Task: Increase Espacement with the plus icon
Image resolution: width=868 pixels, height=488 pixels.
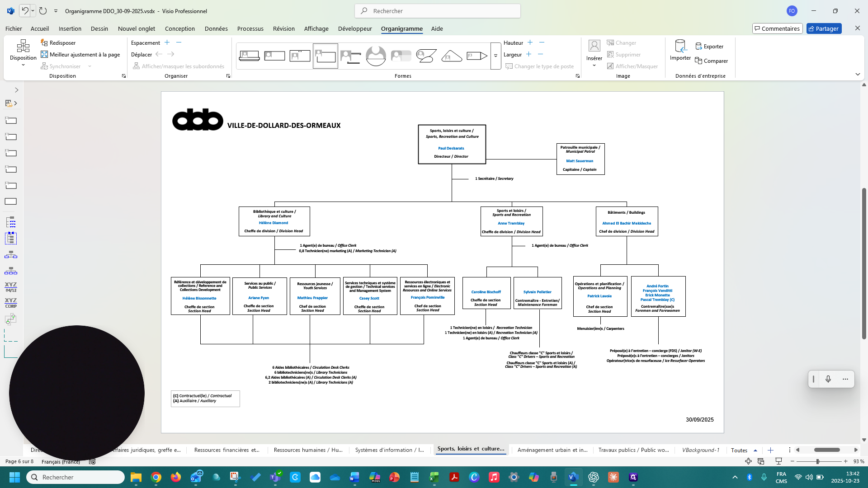Action: [167, 42]
